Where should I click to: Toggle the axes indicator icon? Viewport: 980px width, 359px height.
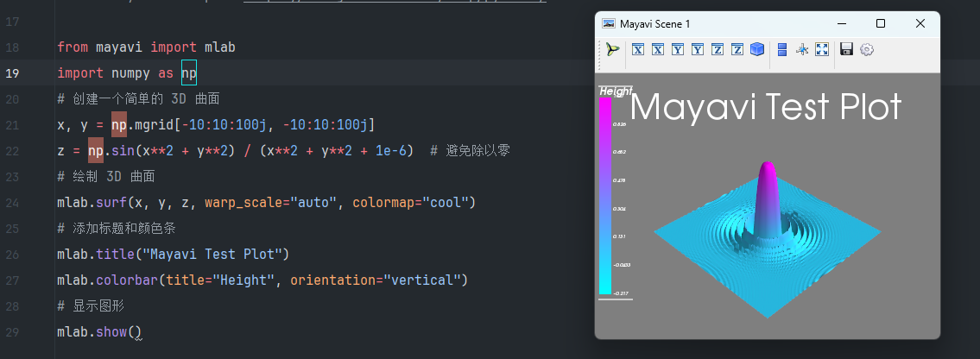[802, 49]
